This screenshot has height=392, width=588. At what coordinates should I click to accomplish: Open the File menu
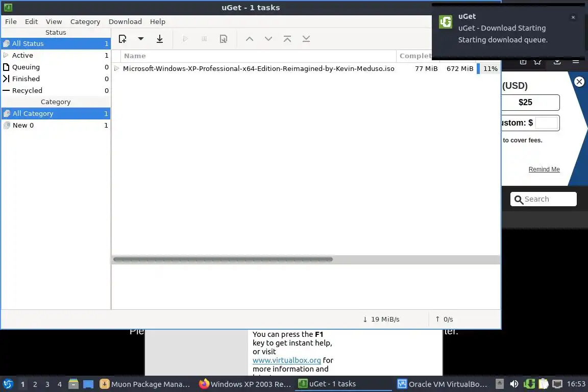coord(11,21)
